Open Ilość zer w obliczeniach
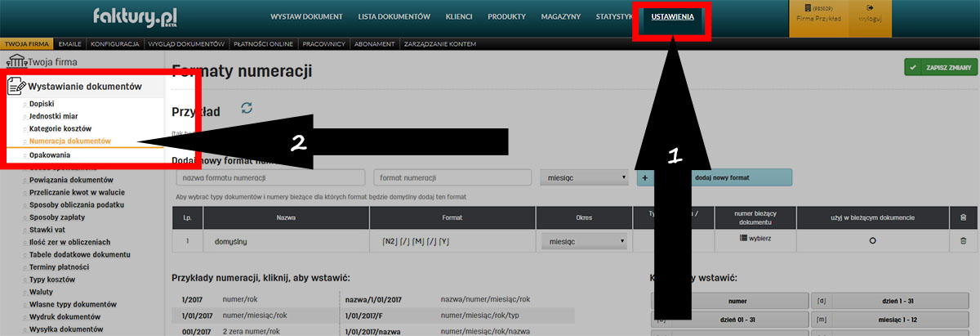This screenshot has width=980, height=336. [71, 242]
